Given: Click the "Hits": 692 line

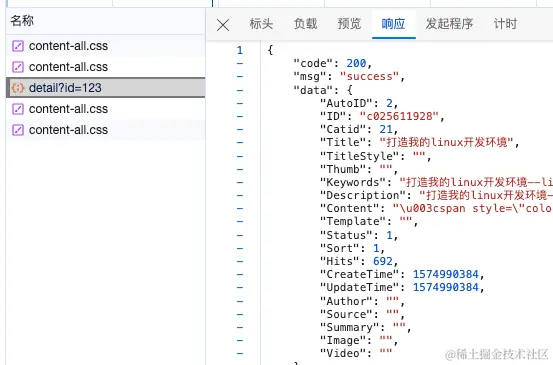Looking at the screenshot, I should [x=359, y=261].
